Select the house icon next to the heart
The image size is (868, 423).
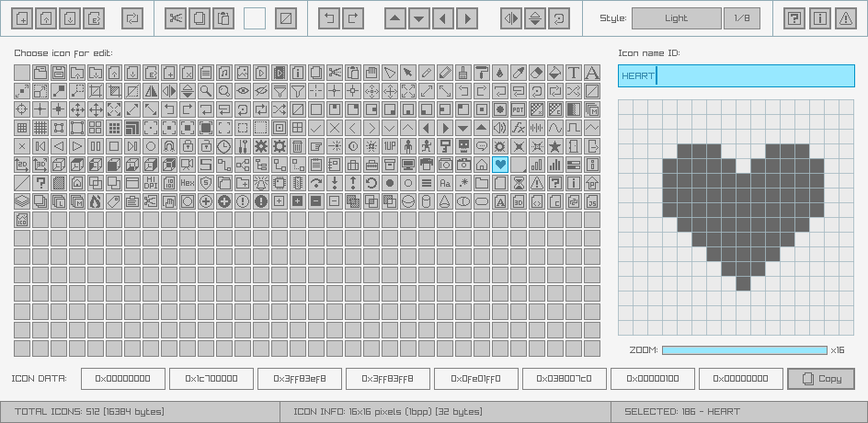pyautogui.click(x=482, y=165)
